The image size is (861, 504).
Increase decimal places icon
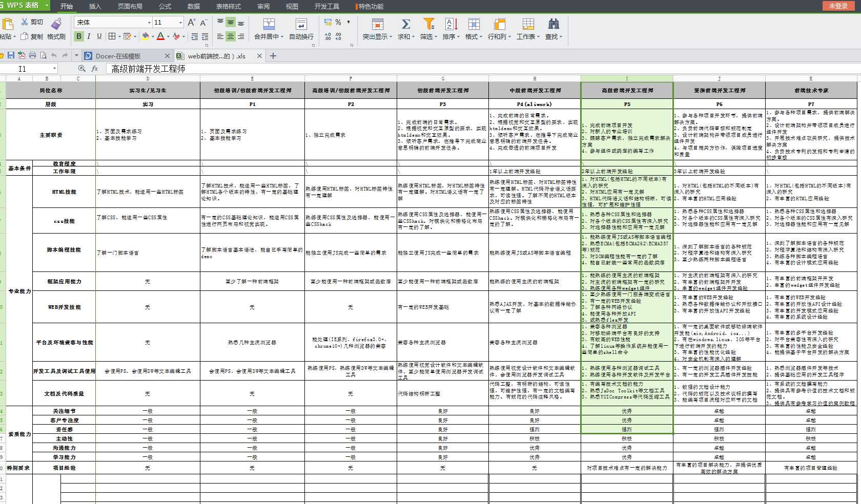(x=328, y=36)
